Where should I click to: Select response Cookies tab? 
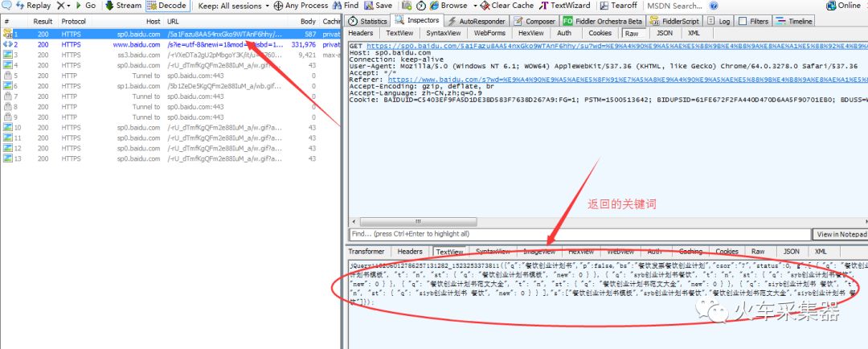[x=727, y=252]
